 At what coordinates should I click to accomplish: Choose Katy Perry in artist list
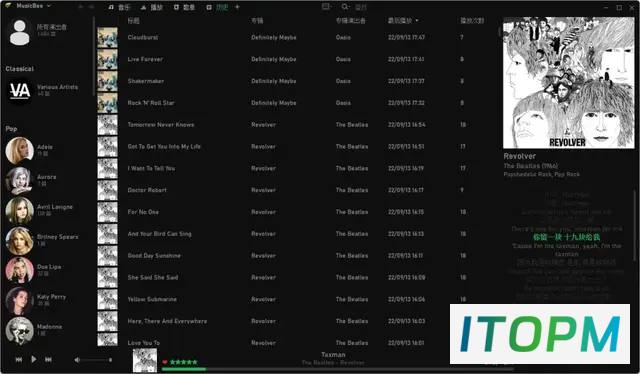click(36, 300)
